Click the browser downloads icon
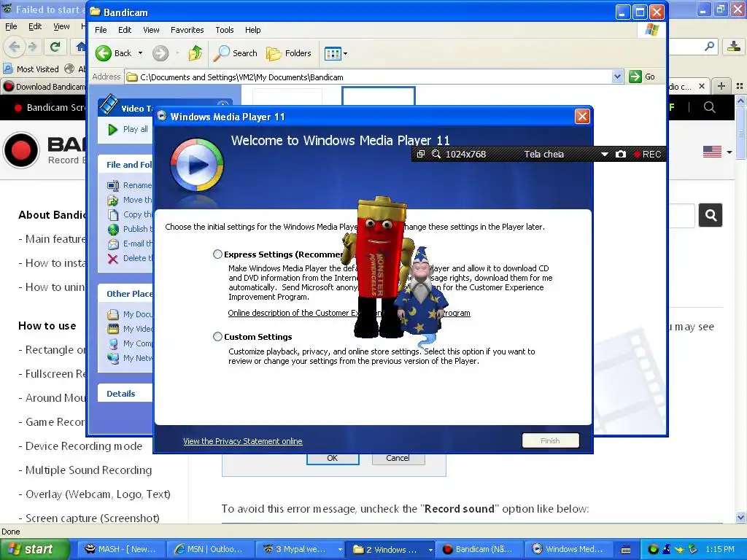 point(734,46)
